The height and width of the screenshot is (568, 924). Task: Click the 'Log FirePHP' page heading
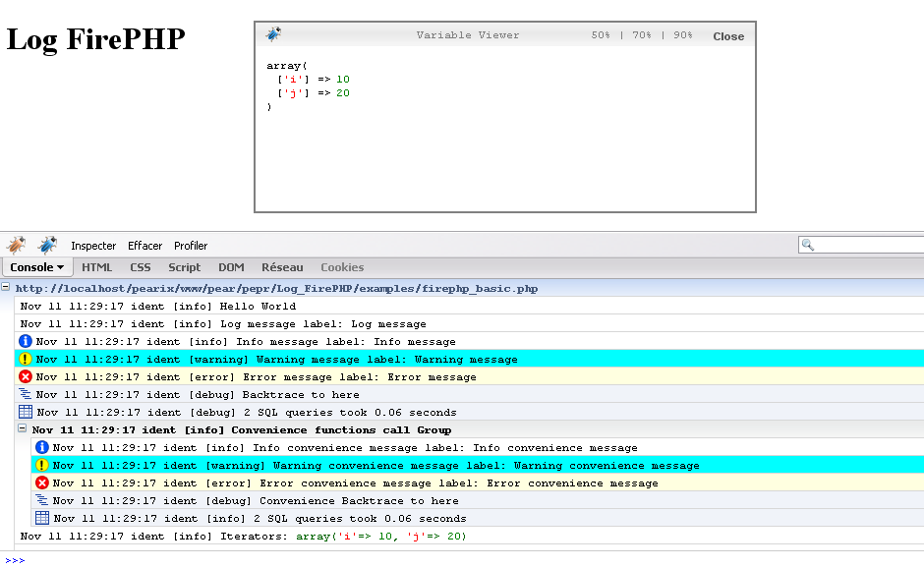pos(95,39)
